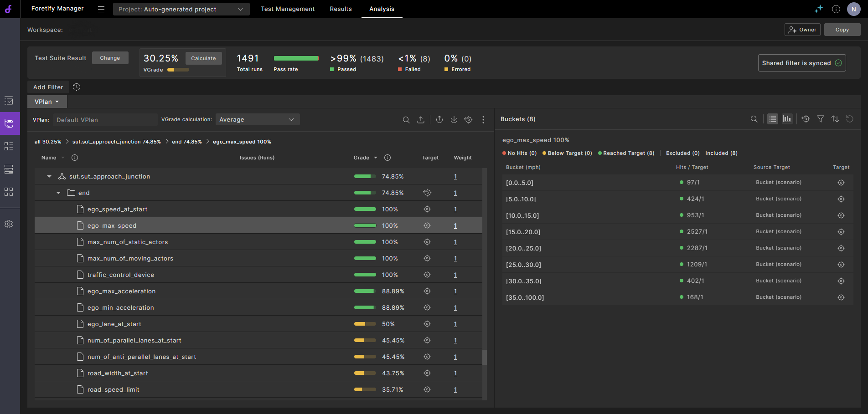Open the three-dot more options menu
This screenshot has height=414, width=868.
tap(483, 120)
